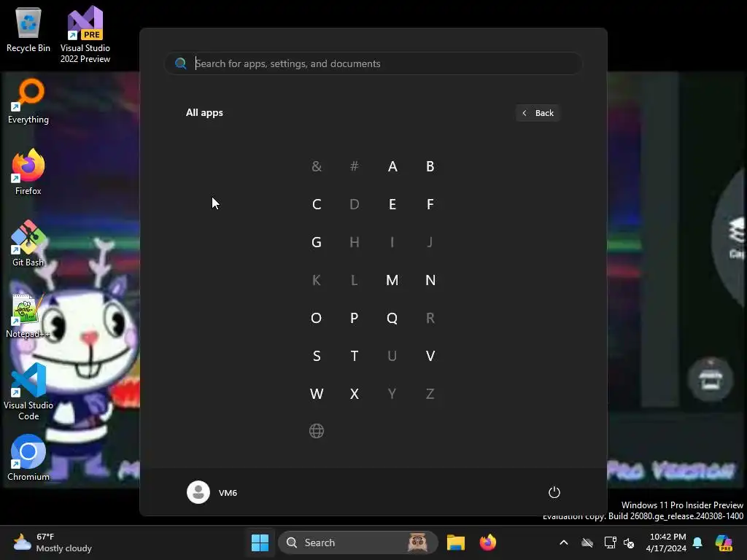Screen dimensions: 747x560
Task: Open Copilot Preview in the taskbar
Action: tap(724, 542)
